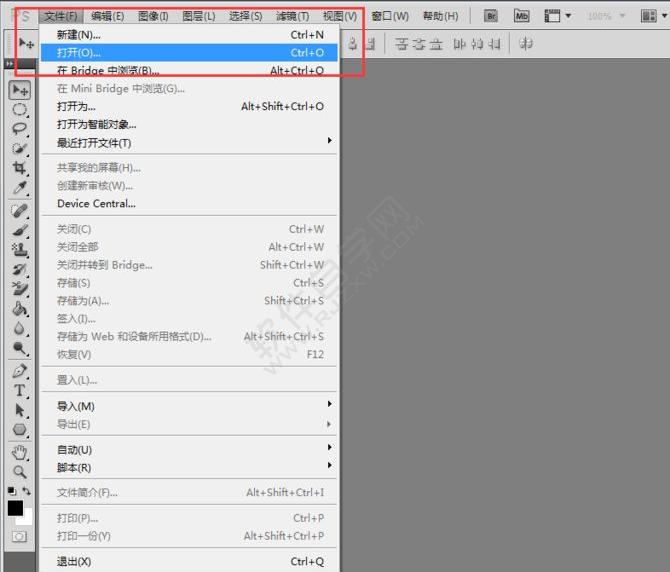Open the 图层(L) menu
This screenshot has width=670, height=572.
pyautogui.click(x=199, y=16)
